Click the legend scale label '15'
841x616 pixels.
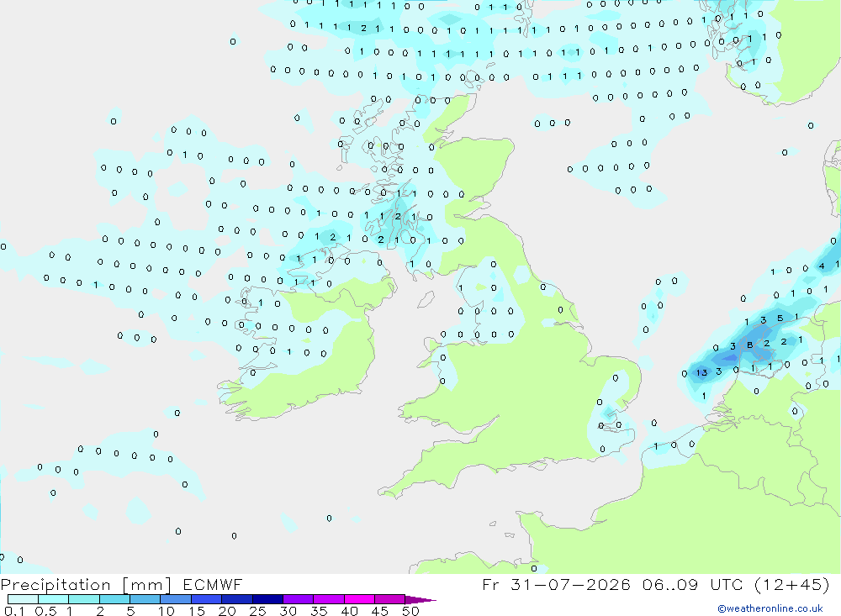[x=197, y=611]
